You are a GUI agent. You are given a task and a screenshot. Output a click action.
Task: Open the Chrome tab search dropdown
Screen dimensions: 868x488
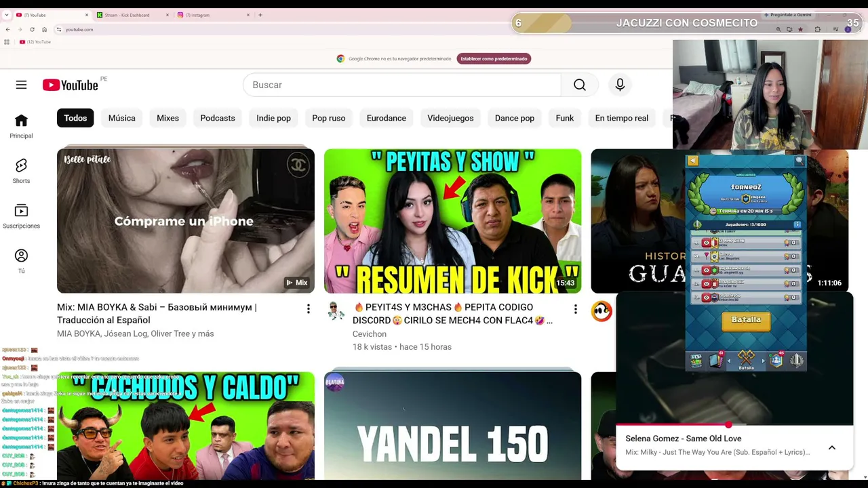[7, 15]
